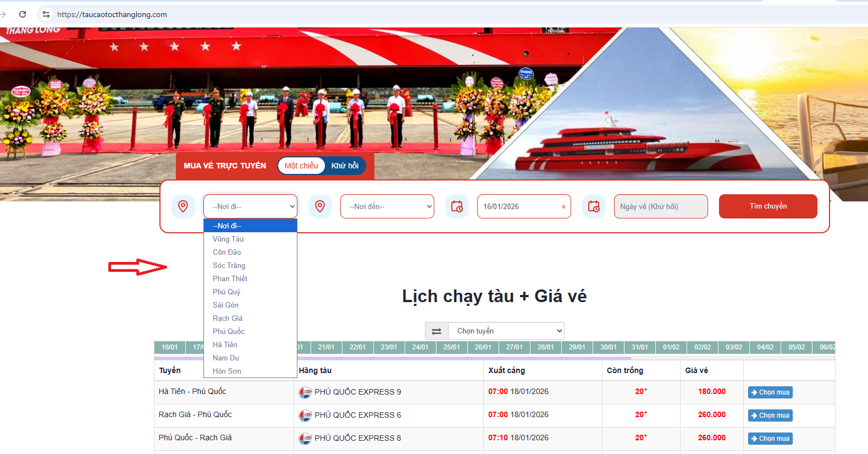Expand the Chọn tuyến route dropdown
868x454 pixels.
tap(506, 331)
